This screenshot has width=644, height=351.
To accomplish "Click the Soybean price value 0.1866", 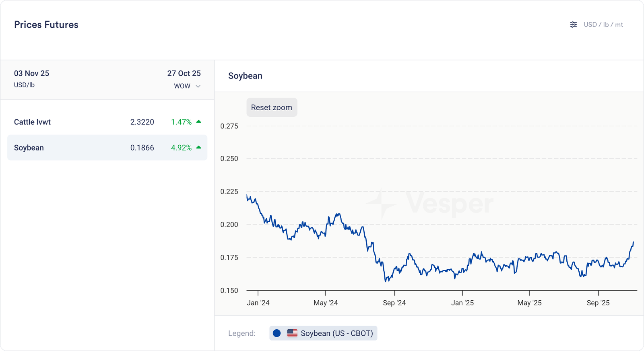I will tap(142, 148).
